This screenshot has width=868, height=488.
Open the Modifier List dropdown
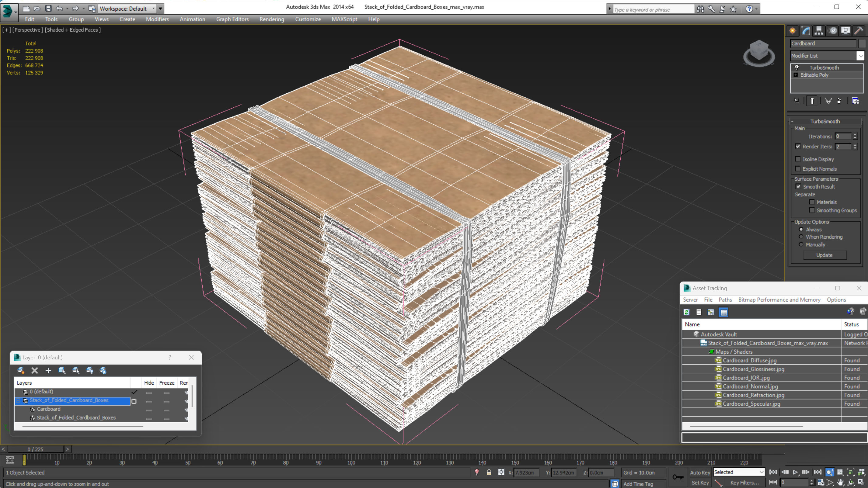(860, 56)
